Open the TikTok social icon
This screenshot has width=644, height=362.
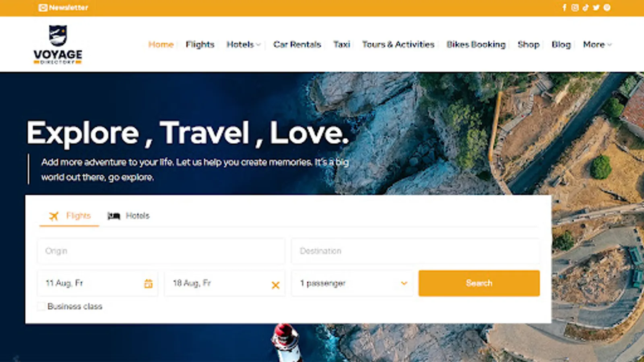(x=586, y=8)
